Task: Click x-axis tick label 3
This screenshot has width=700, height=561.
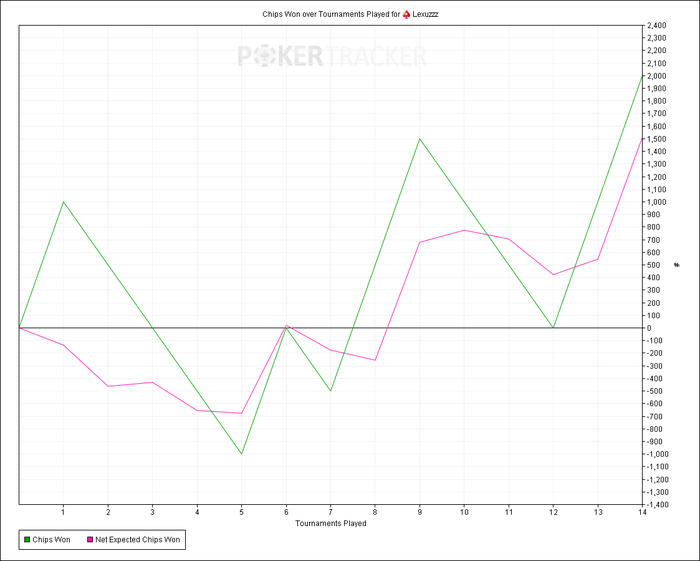Action: [152, 512]
